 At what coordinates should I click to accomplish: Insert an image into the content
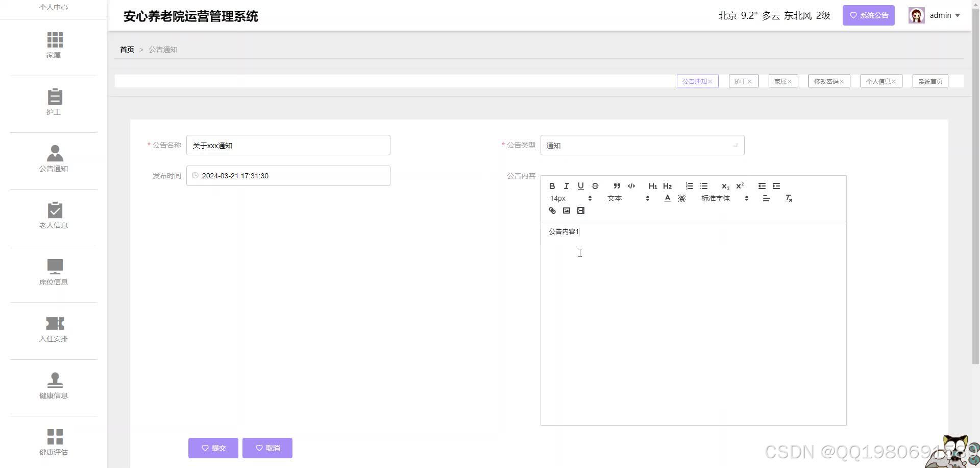tap(566, 210)
